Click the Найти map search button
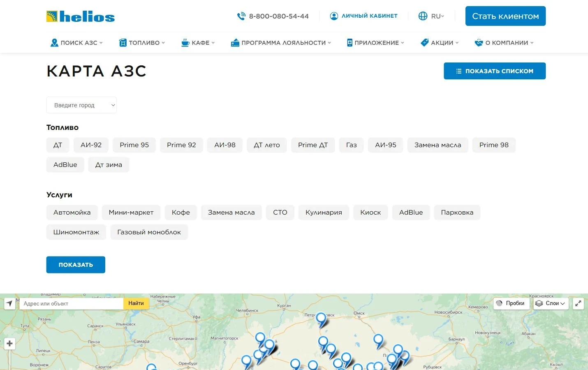Screen dimensions: 588x370 pos(136,303)
